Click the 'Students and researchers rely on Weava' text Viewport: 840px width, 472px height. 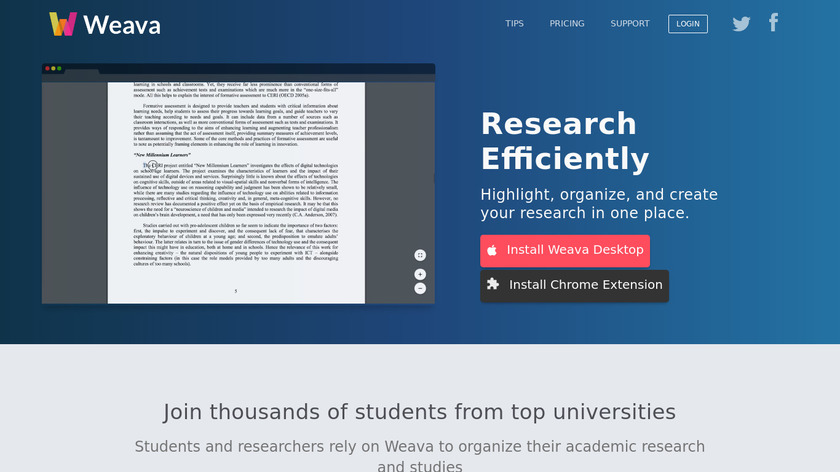click(419, 455)
